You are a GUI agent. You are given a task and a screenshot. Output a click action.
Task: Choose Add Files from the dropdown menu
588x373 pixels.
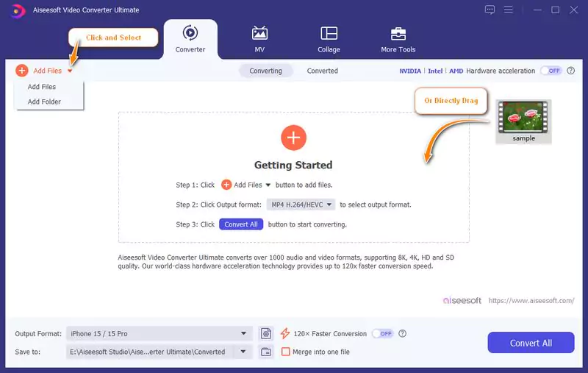42,87
